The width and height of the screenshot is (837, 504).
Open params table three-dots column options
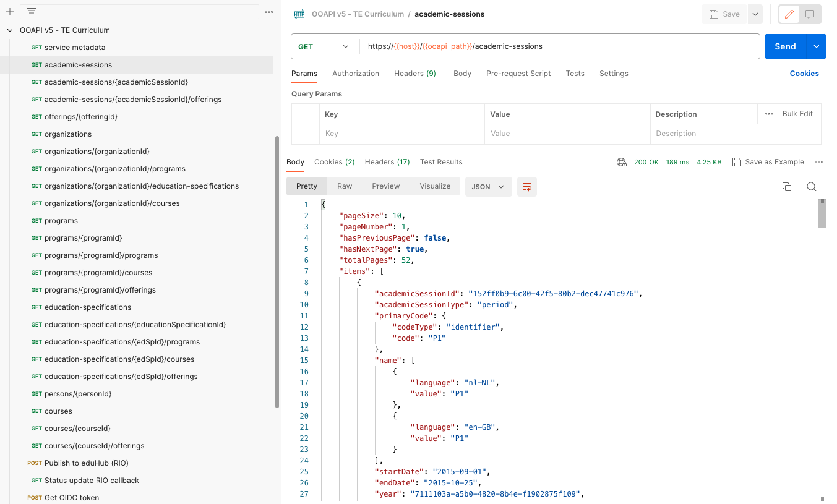(769, 114)
